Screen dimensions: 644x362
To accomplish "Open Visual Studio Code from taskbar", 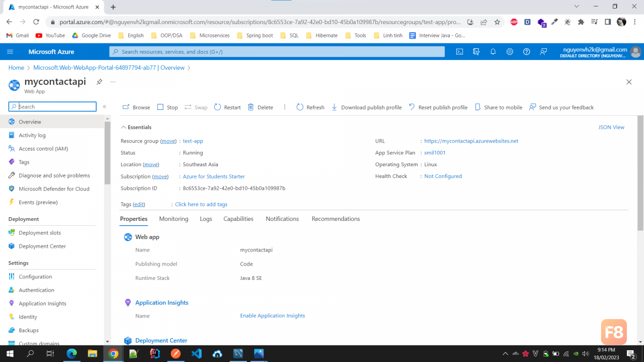I will coord(196,354).
